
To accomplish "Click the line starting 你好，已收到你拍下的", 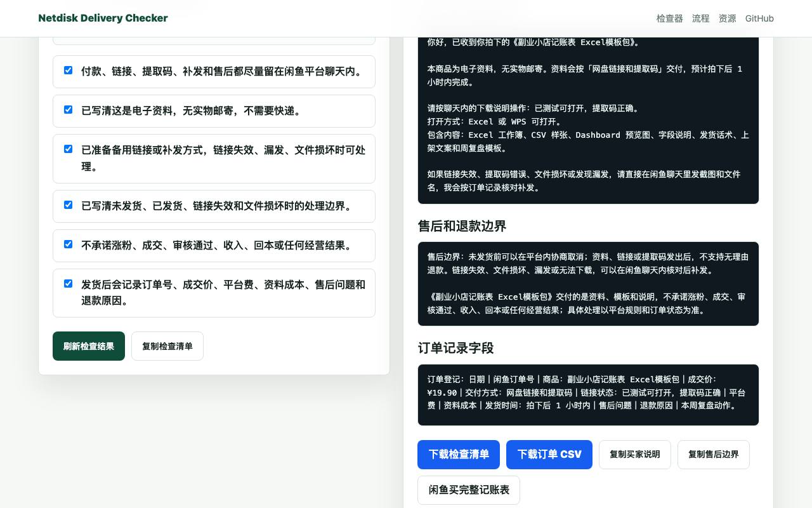I will [x=534, y=43].
